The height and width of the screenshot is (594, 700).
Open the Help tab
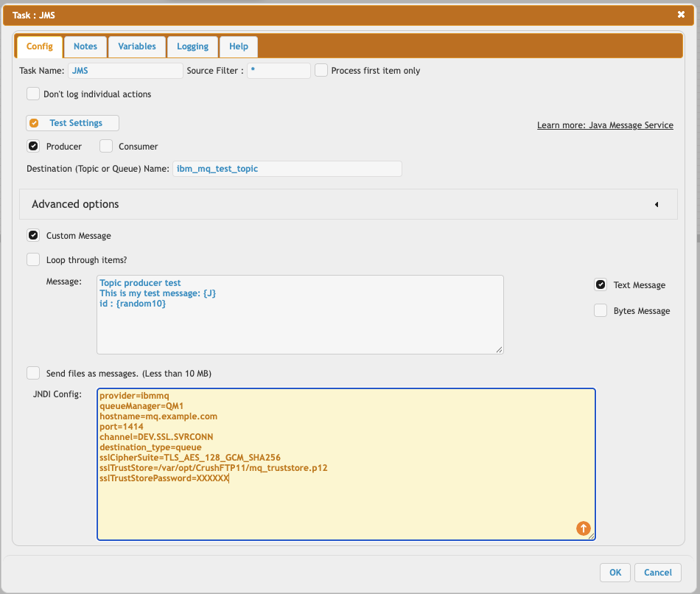[239, 46]
